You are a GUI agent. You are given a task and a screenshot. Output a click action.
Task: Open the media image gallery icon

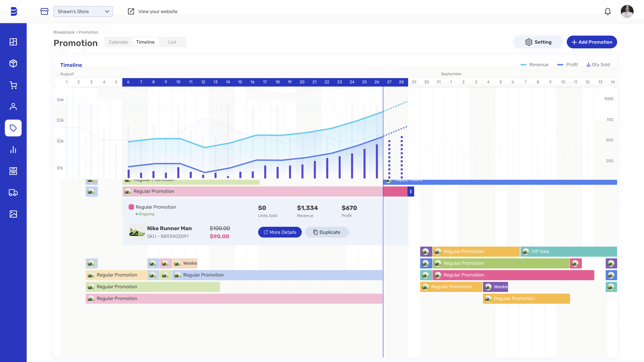13,214
